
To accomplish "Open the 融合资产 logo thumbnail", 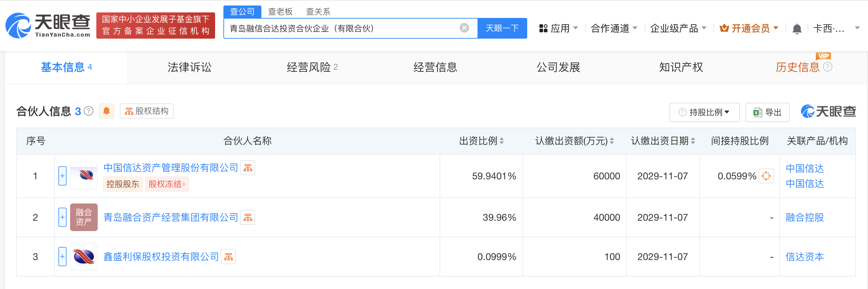I will click(x=84, y=217).
